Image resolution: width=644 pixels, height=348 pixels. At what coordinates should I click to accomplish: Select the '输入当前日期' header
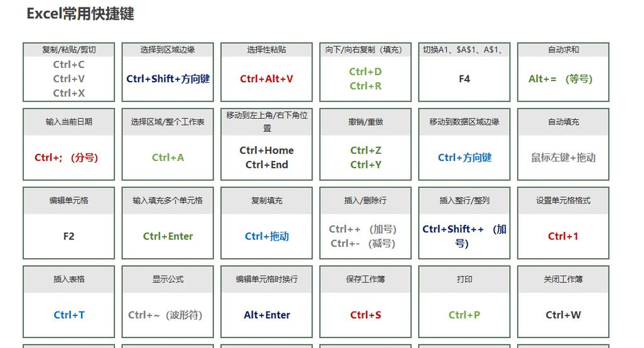point(68,122)
